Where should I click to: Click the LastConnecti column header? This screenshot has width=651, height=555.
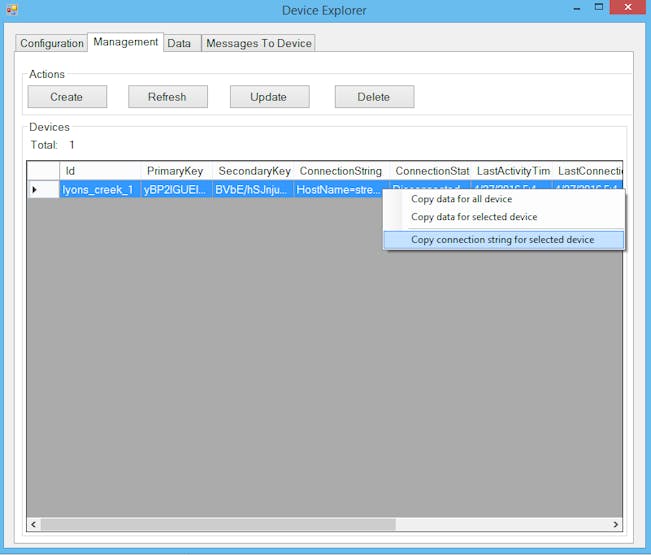[587, 171]
